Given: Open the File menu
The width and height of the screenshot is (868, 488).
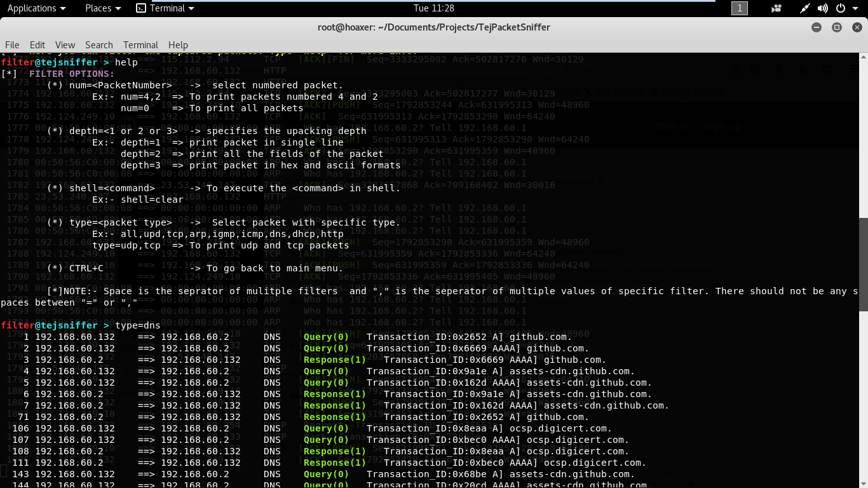Looking at the screenshot, I should [12, 44].
